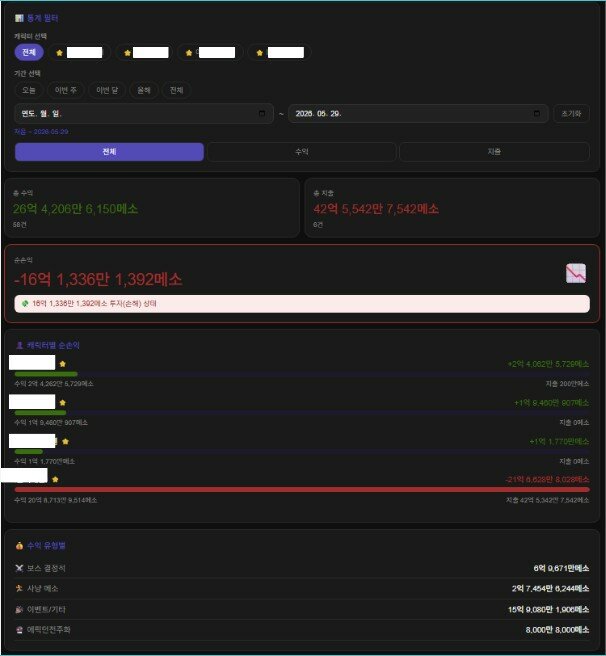Image resolution: width=606 pixels, height=656 pixels.
Task: Select third starred character chip in 캐릭터 선택
Action: (210, 53)
